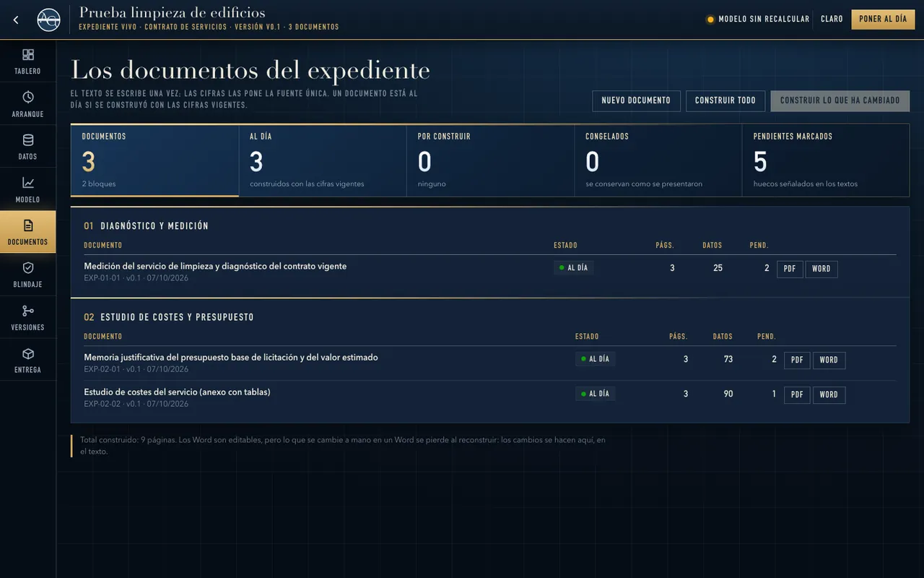Download Word of EXP-01-01 Medición document
Screen dimensions: 924x578
pos(821,269)
